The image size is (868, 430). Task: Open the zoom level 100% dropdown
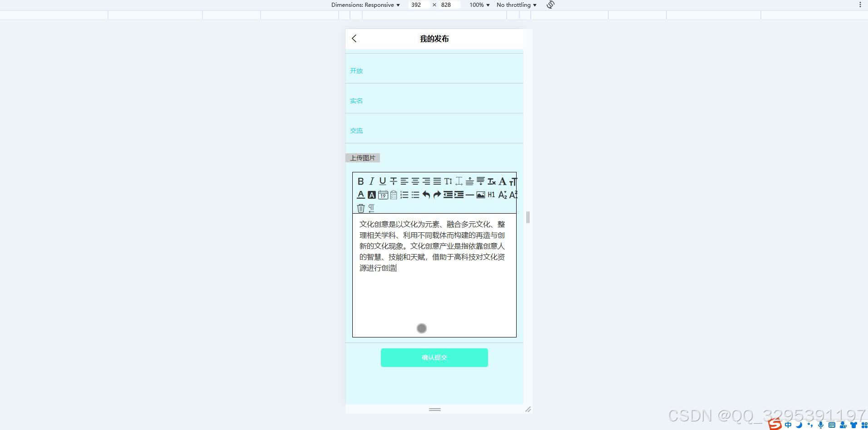point(479,5)
